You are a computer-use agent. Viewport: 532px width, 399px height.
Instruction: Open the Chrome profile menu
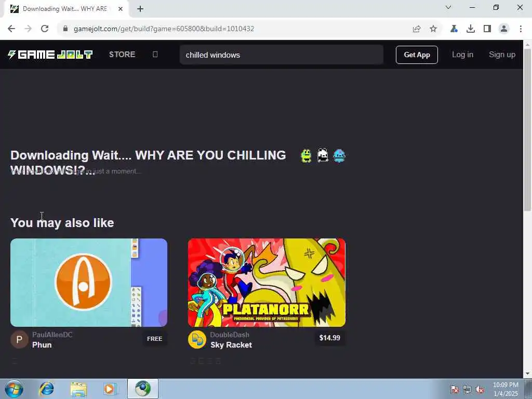(x=504, y=29)
